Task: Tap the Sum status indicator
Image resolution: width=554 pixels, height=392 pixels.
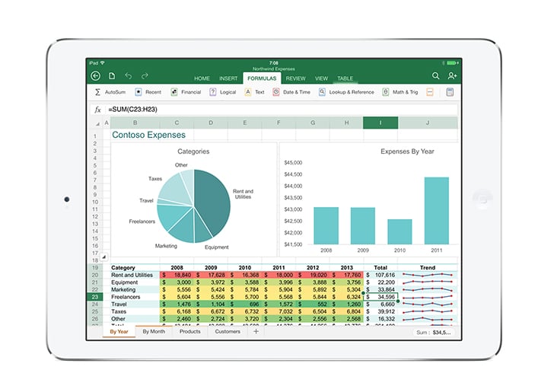Action: point(433,333)
